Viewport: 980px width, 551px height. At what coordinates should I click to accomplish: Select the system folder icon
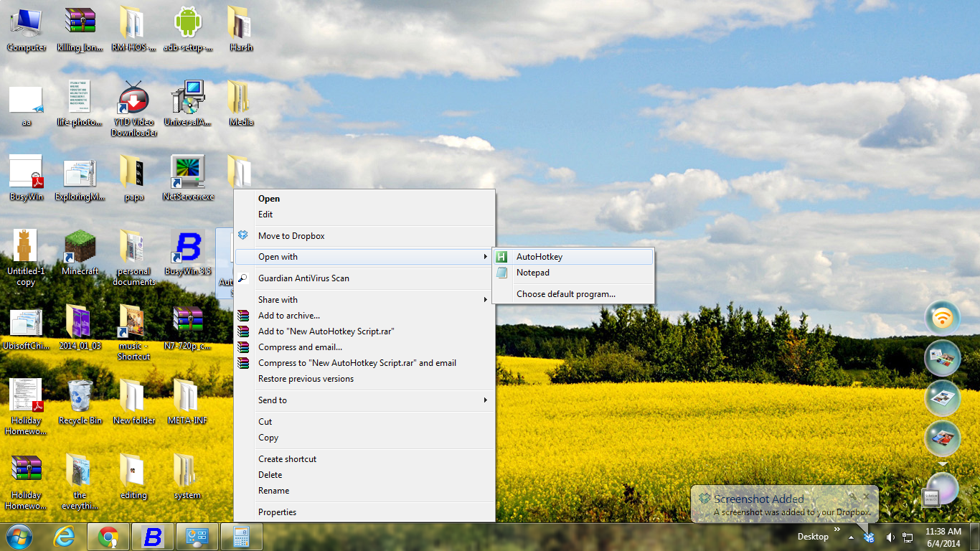[187, 477]
